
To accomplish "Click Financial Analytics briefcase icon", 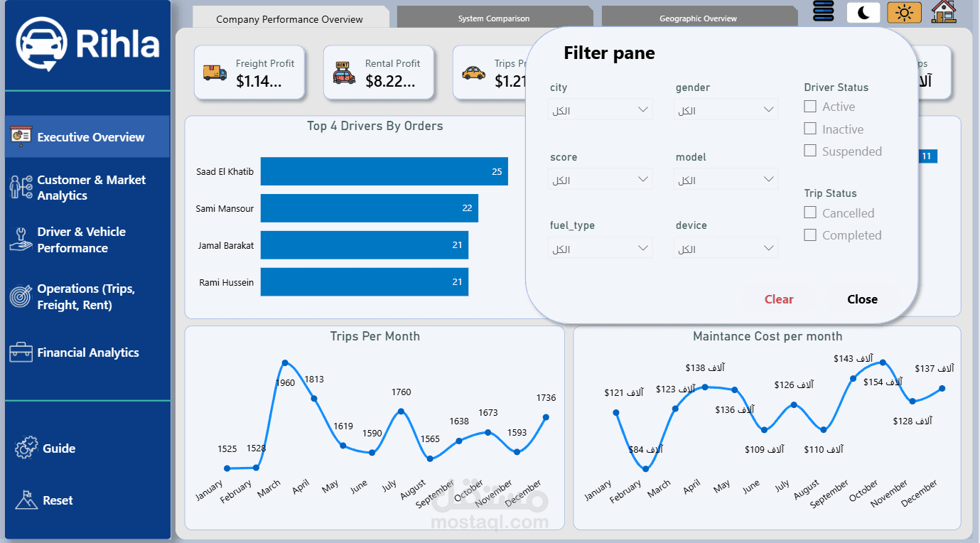I will [x=21, y=352].
